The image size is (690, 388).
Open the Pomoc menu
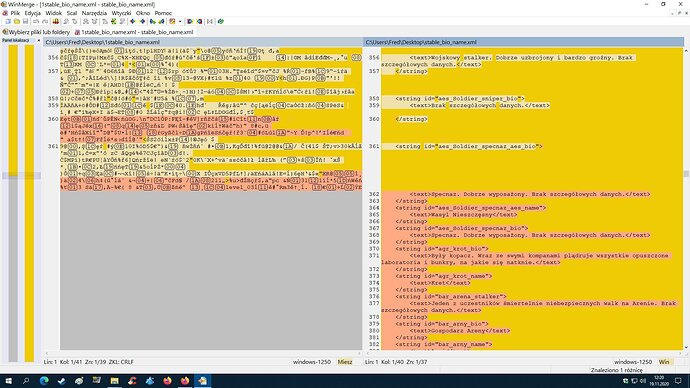[x=163, y=13]
